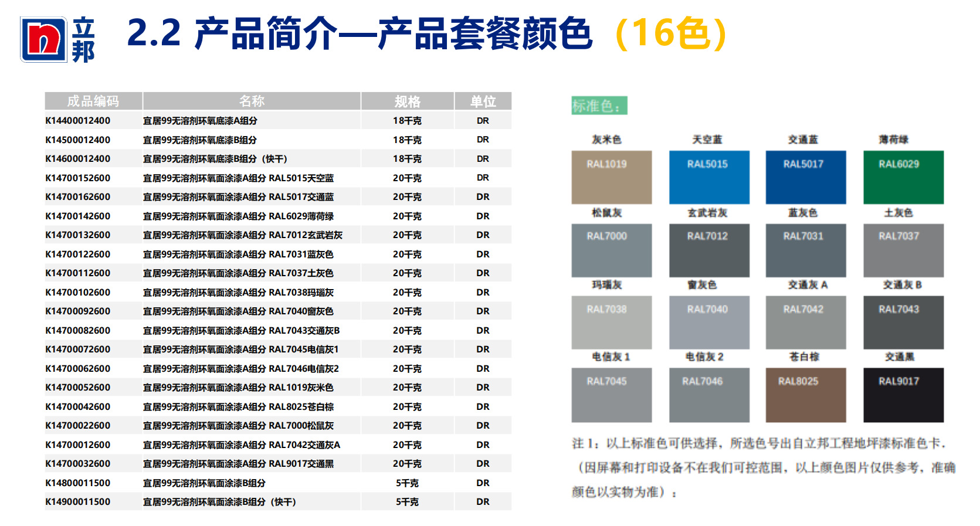The image size is (980, 526).
Task: Select product code K14700162600
Action: pos(78,197)
